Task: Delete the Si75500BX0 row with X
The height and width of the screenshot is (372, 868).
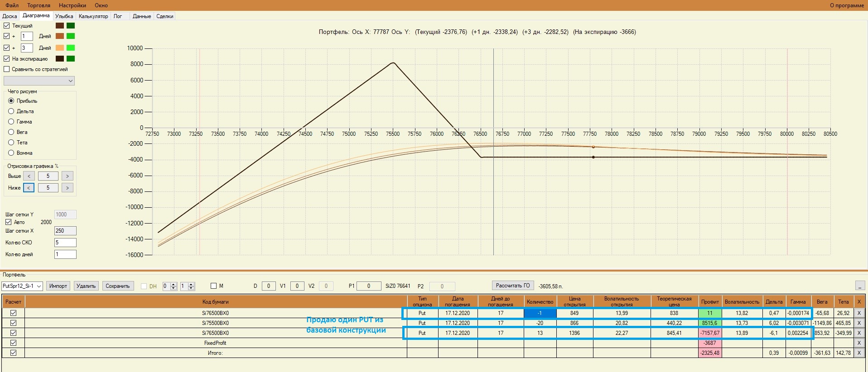Action: [x=859, y=323]
